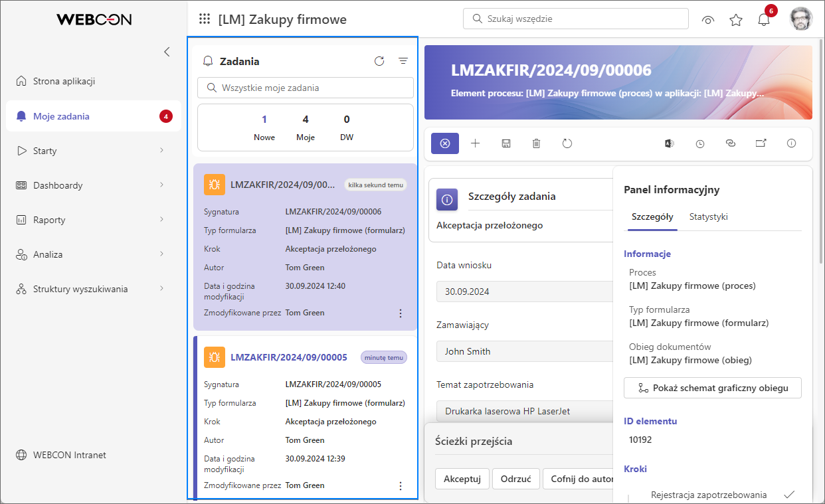Collapse the left navigation sidebar
The image size is (825, 504).
point(167,52)
